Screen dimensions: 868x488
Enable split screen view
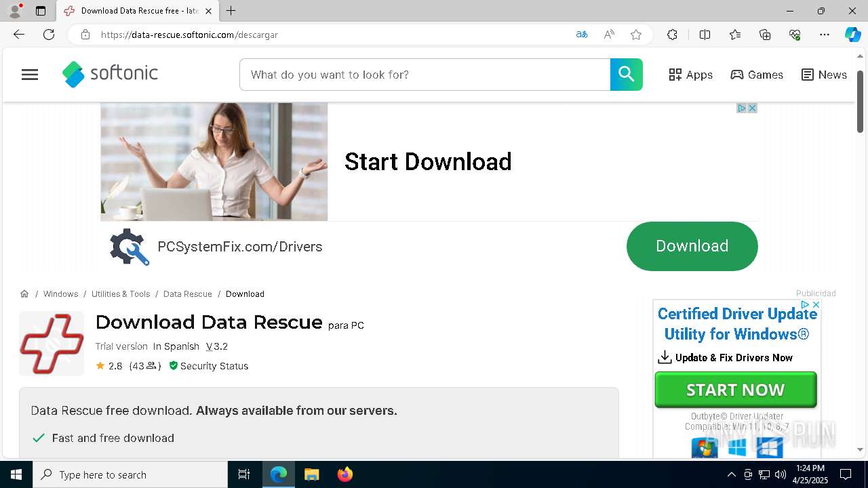click(705, 35)
